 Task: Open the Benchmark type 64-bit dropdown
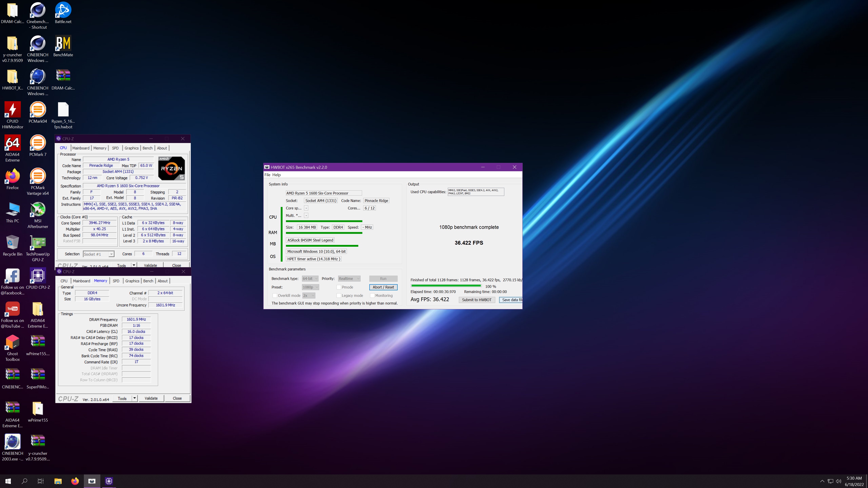(x=310, y=279)
